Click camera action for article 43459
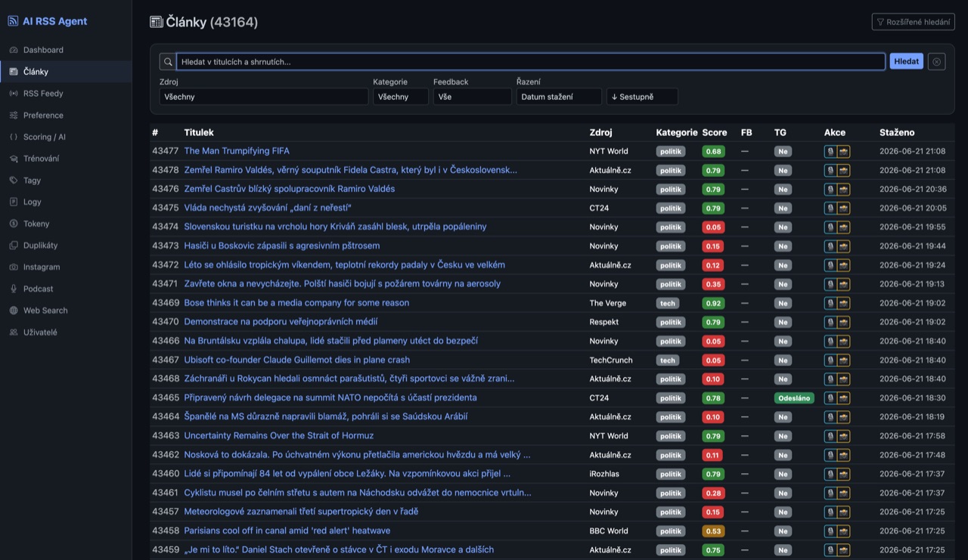Screen dimensions: 968x560 click(843, 550)
